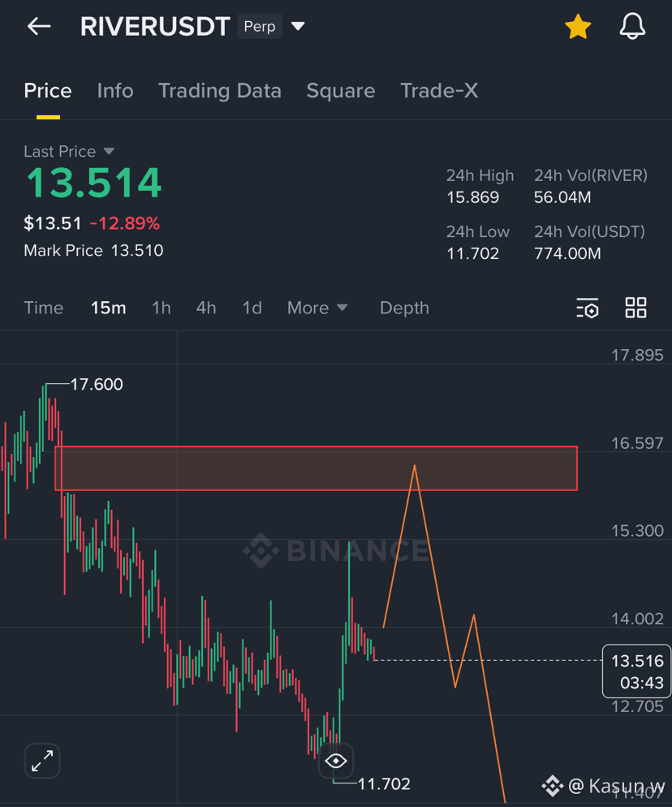Viewport: 672px width, 807px height.
Task: Click the RIVERUSDT title text
Action: (155, 26)
